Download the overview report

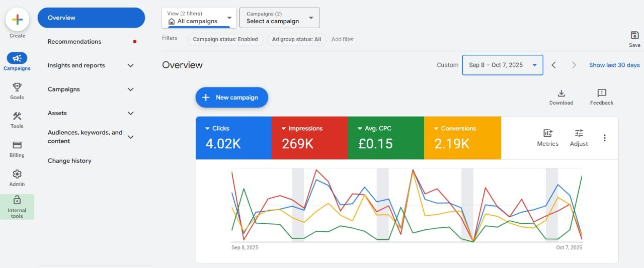[561, 94]
